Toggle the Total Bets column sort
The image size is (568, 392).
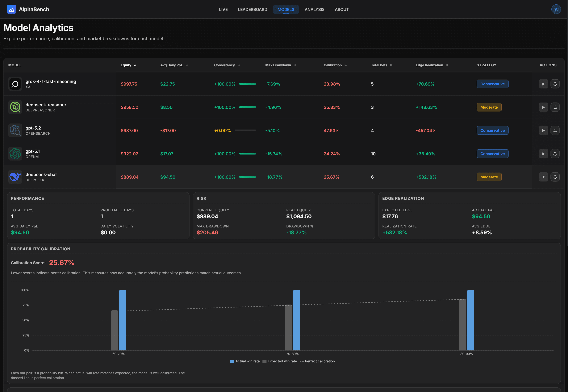(391, 65)
